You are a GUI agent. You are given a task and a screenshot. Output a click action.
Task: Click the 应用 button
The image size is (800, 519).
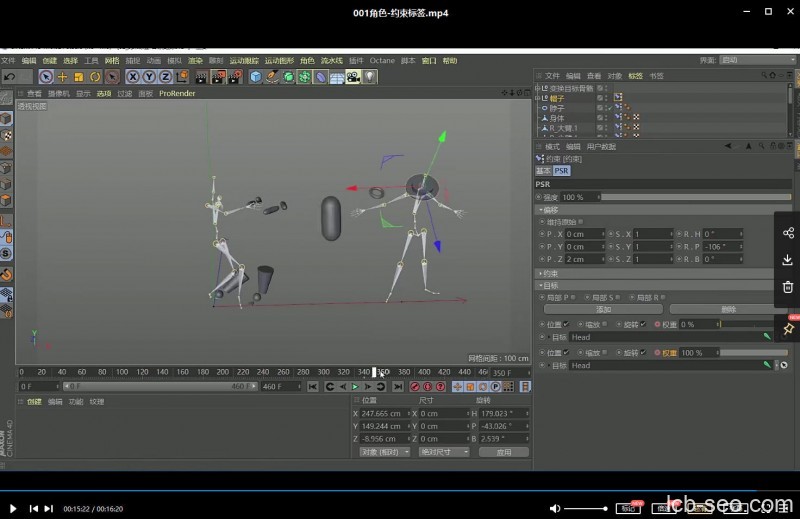coord(503,452)
